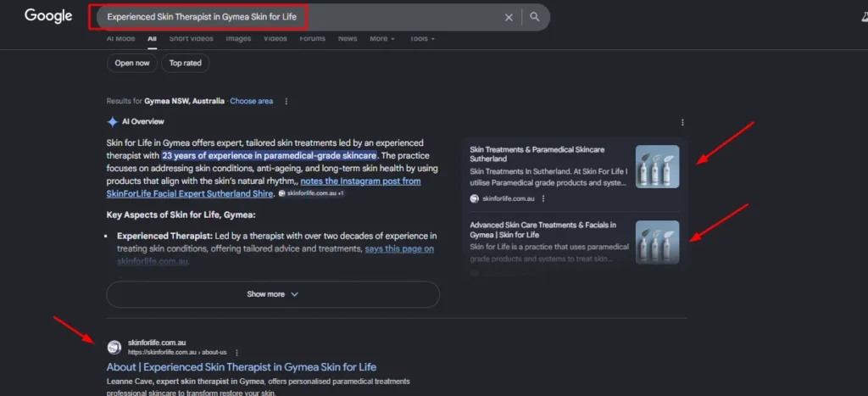
Task: Expand AI Overview with Show more
Action: (x=272, y=294)
